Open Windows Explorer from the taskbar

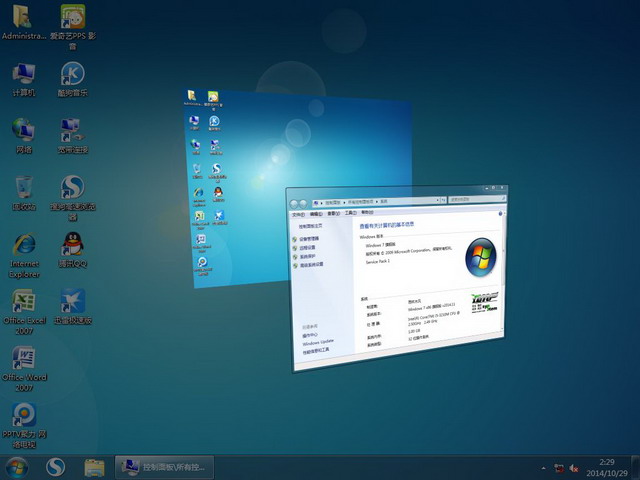pos(95,466)
